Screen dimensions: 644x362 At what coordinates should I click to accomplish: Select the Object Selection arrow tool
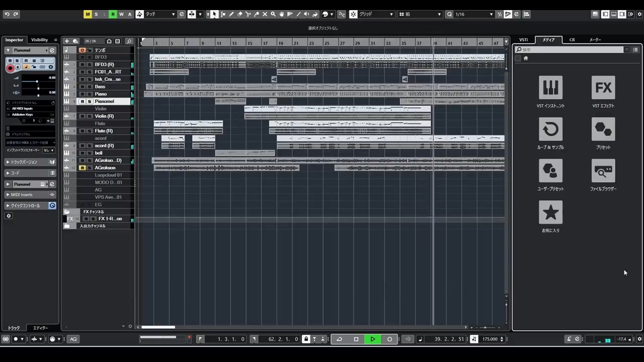click(214, 14)
